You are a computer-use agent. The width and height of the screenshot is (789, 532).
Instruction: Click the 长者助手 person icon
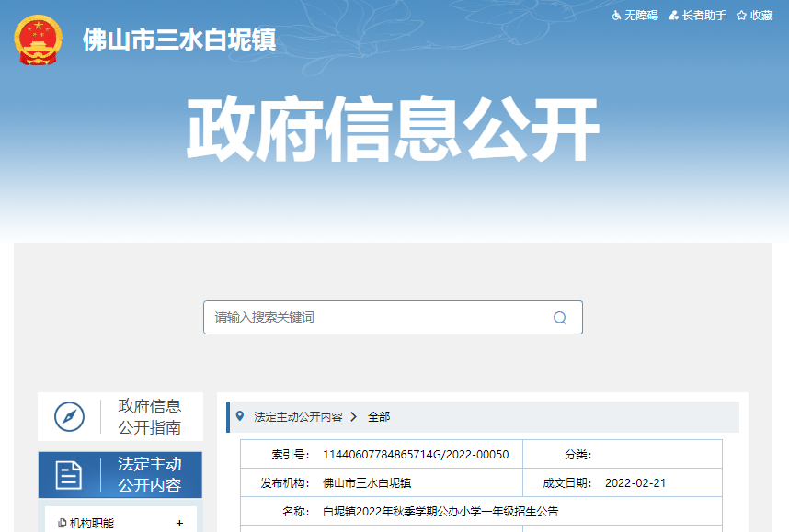pyautogui.click(x=674, y=16)
